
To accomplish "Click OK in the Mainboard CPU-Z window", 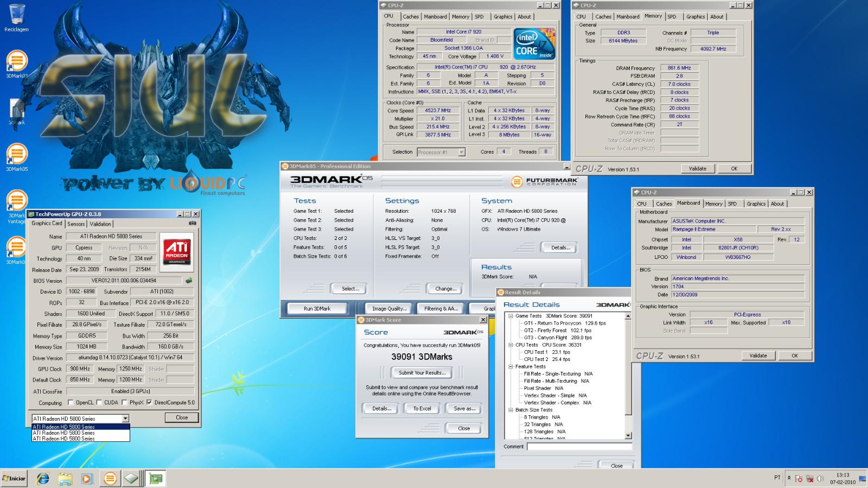I will (x=795, y=356).
